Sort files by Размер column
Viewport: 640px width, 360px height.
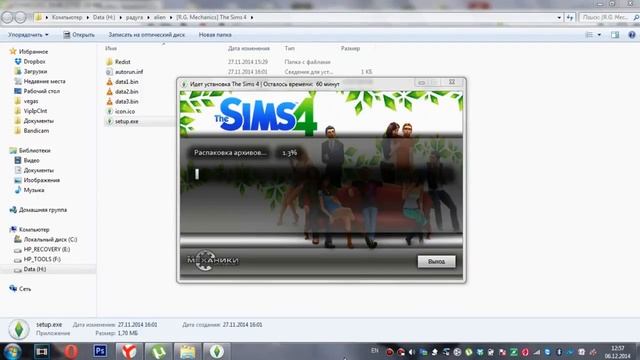click(350, 48)
